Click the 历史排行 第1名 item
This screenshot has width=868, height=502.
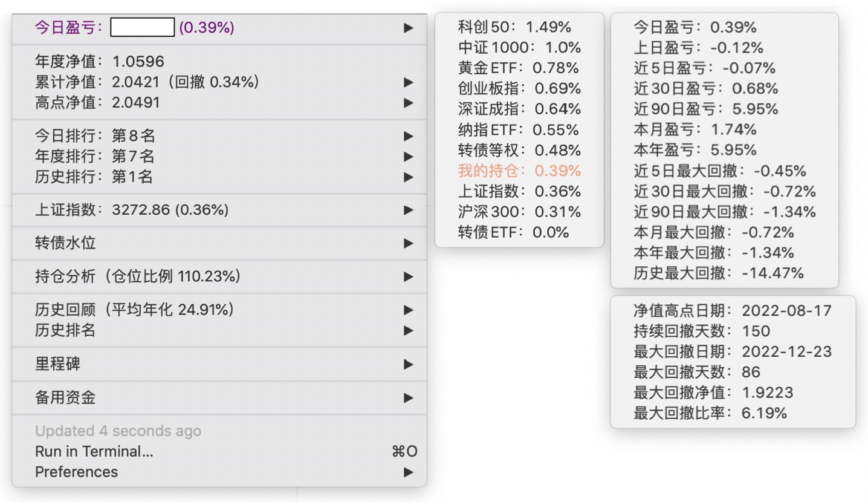tap(94, 177)
